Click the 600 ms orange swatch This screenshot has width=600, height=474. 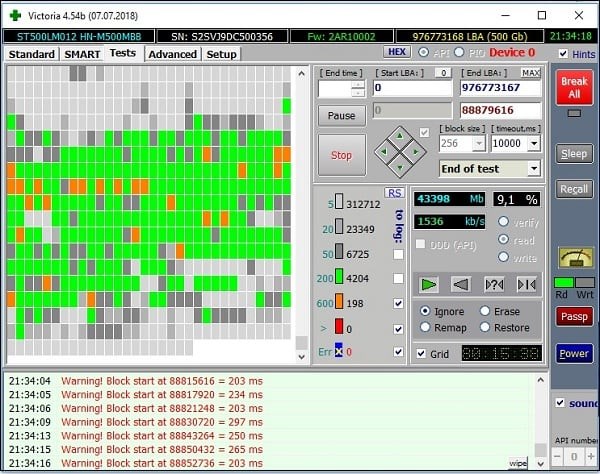click(339, 301)
